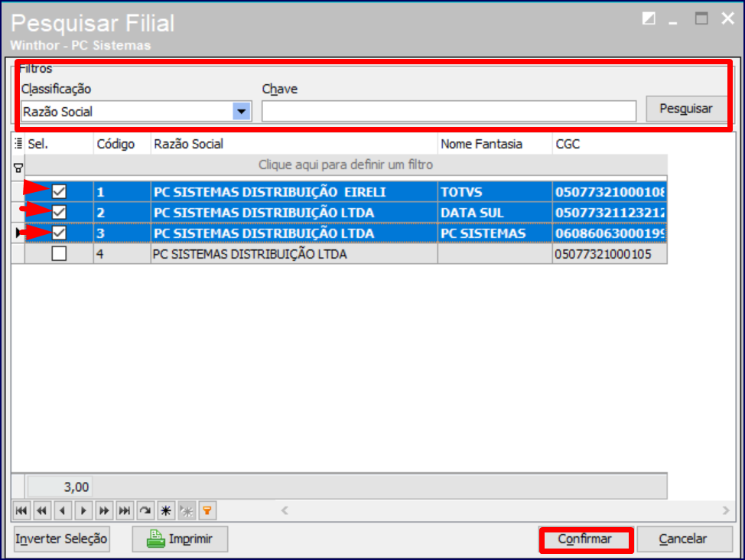The height and width of the screenshot is (560, 745).
Task: Jump back a page with double-left arrow
Action: 42,511
